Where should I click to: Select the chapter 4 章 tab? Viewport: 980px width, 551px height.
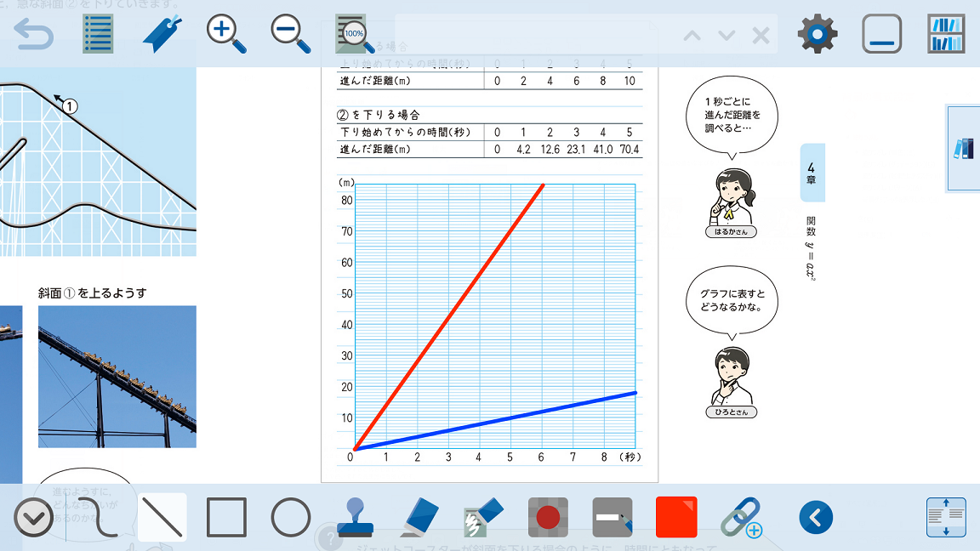pos(812,173)
